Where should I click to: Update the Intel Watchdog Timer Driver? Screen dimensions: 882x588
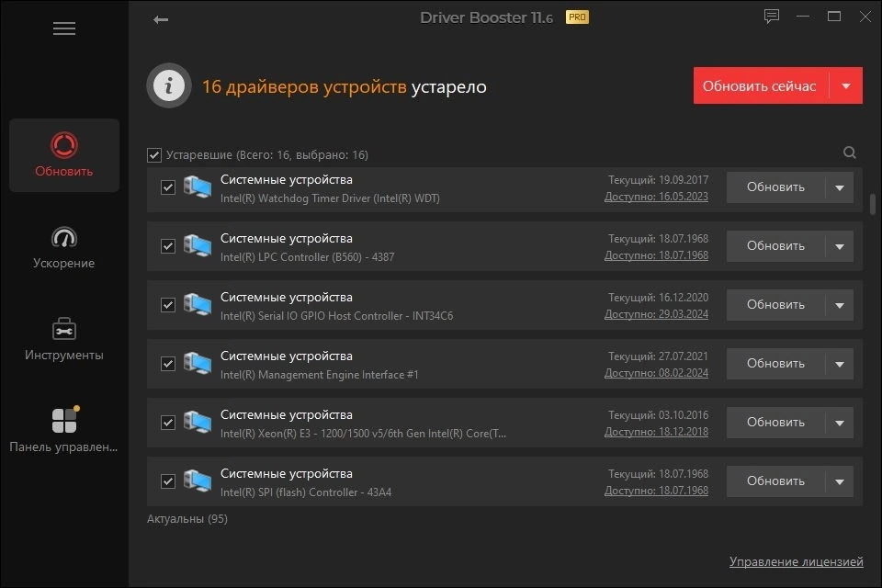pyautogui.click(x=775, y=187)
